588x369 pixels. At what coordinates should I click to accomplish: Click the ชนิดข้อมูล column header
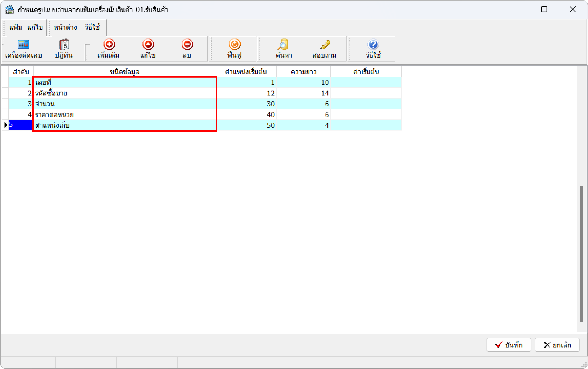(x=124, y=72)
